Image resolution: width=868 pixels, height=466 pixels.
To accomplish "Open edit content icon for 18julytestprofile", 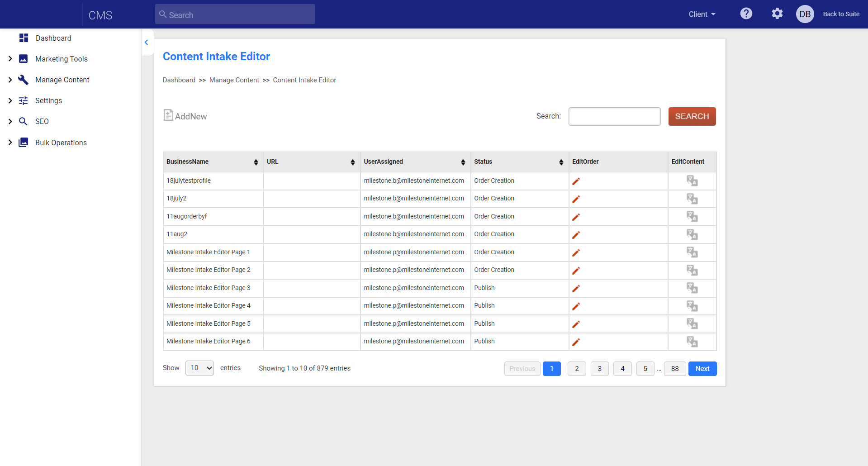I will [692, 181].
